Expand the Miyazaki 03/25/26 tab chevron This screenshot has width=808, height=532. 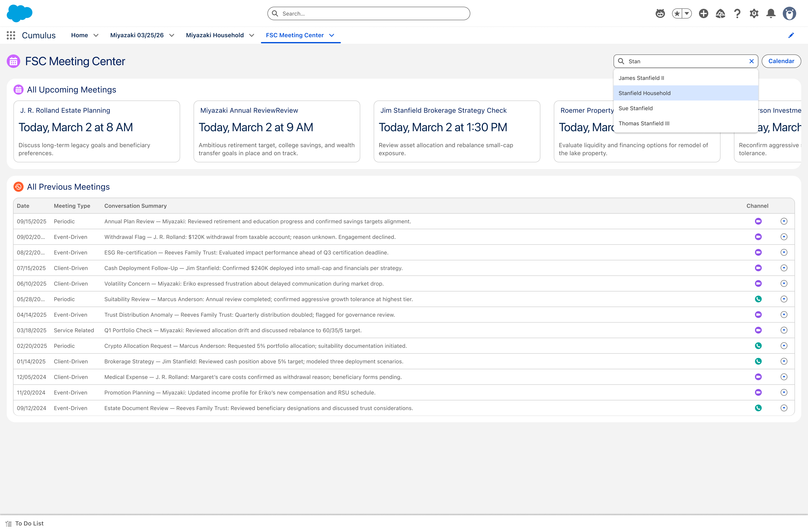pos(172,35)
